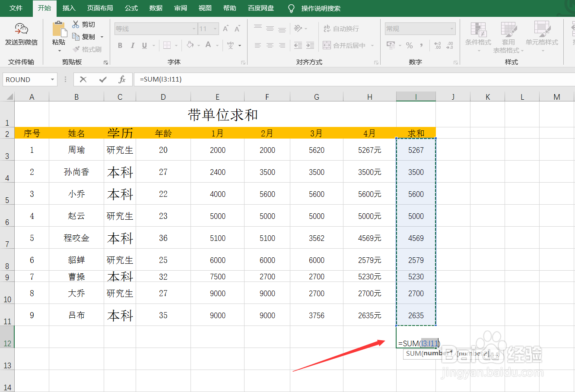Click the accounting number format icon

click(391, 45)
